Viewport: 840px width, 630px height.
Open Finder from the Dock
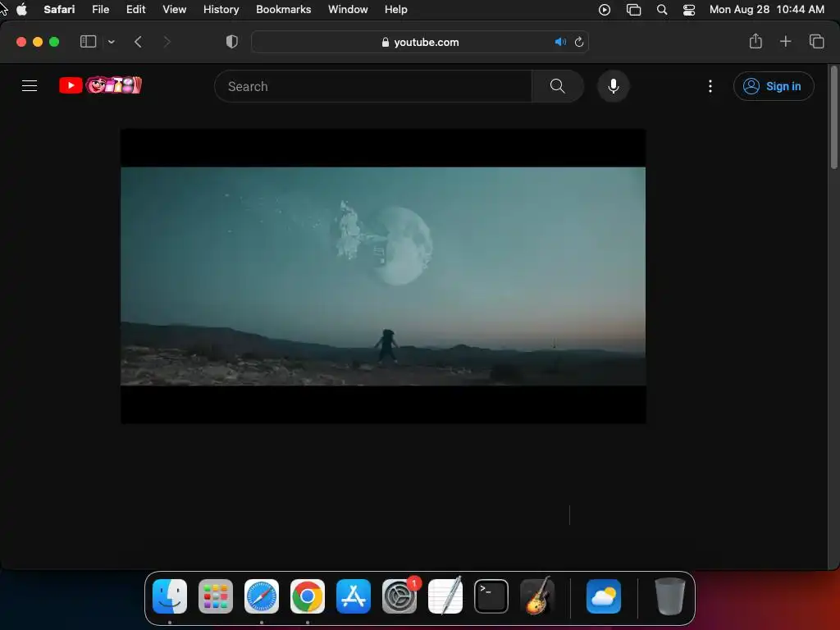(x=170, y=596)
